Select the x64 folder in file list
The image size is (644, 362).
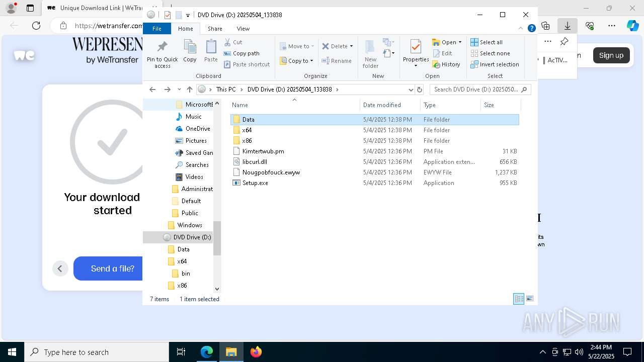374,130
